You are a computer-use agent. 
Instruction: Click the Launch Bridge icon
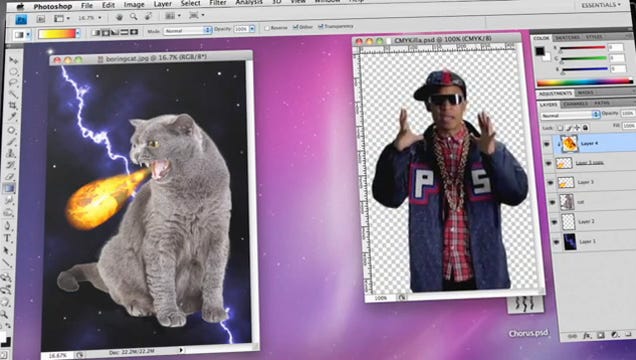coord(41,19)
